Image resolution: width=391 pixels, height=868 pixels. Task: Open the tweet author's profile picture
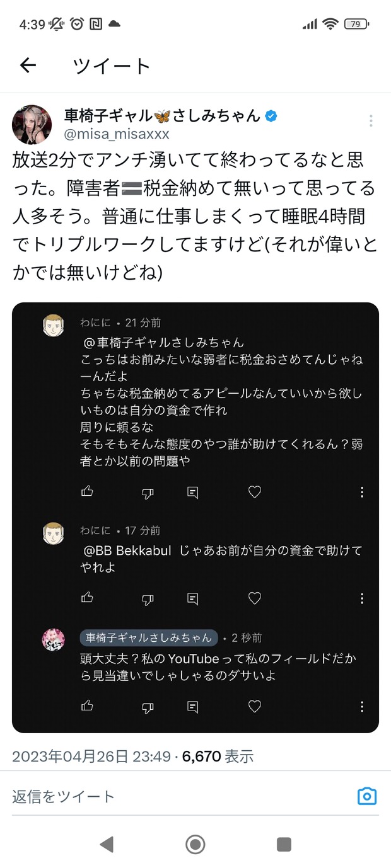(x=32, y=125)
